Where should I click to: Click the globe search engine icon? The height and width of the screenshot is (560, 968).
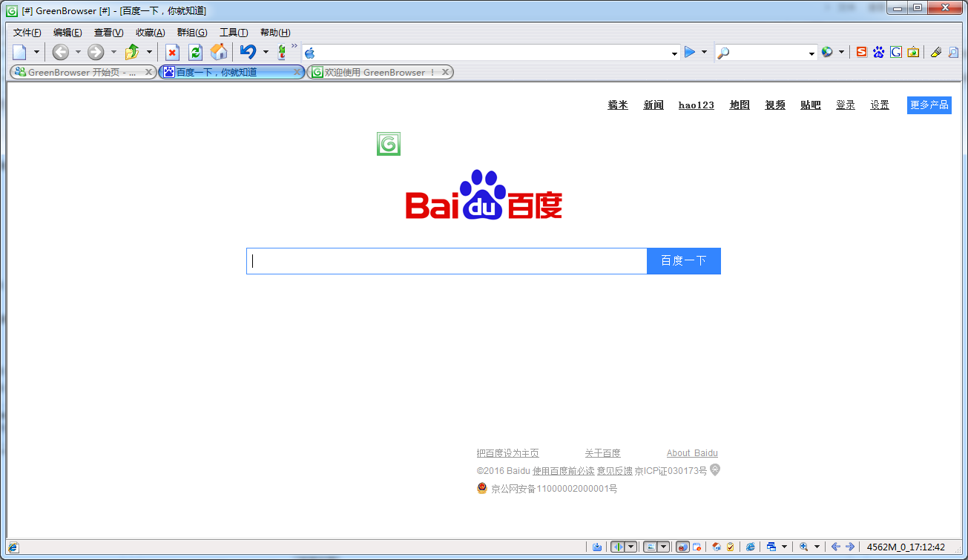(827, 52)
